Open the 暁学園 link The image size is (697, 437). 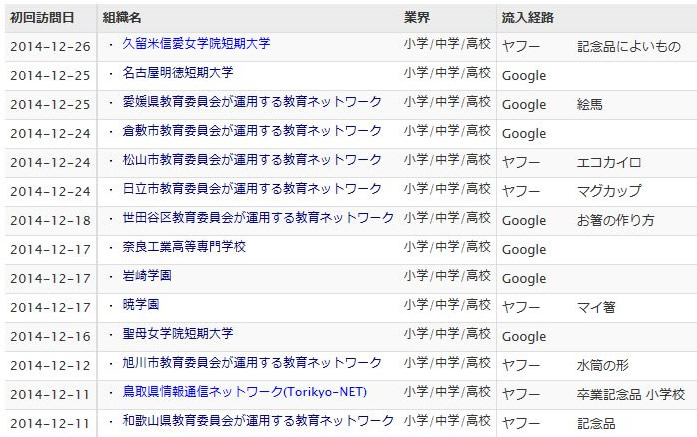[x=141, y=305]
